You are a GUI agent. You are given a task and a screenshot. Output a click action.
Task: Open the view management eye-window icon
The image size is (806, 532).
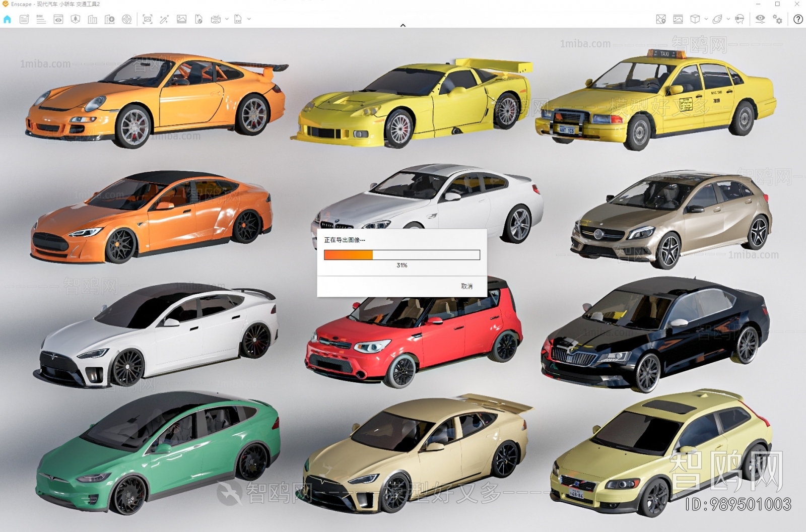coord(58,20)
